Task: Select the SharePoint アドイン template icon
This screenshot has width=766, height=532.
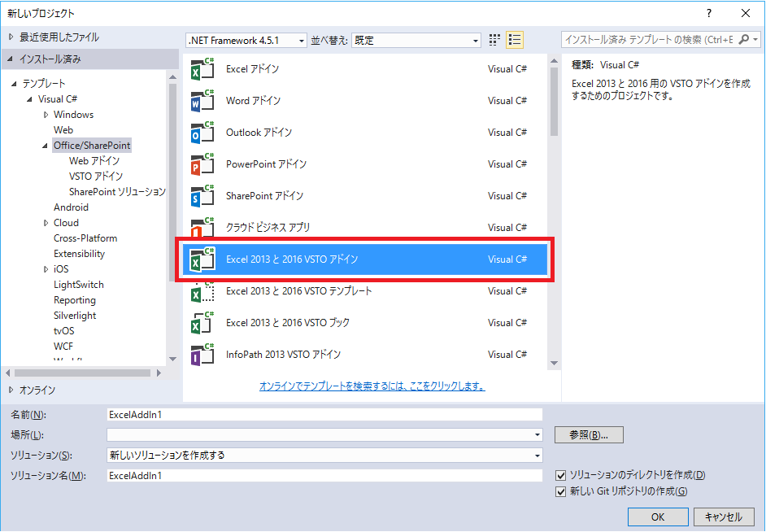Action: [202, 196]
